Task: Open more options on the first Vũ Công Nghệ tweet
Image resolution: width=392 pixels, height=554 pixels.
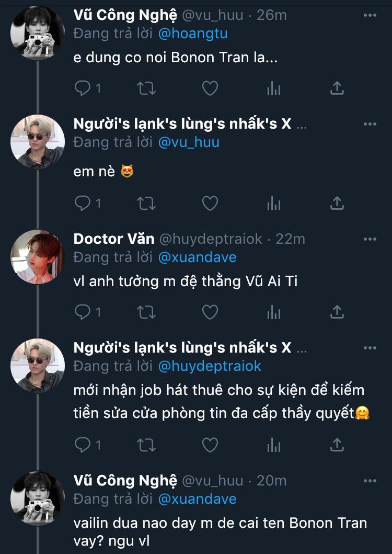Action: coord(370,15)
